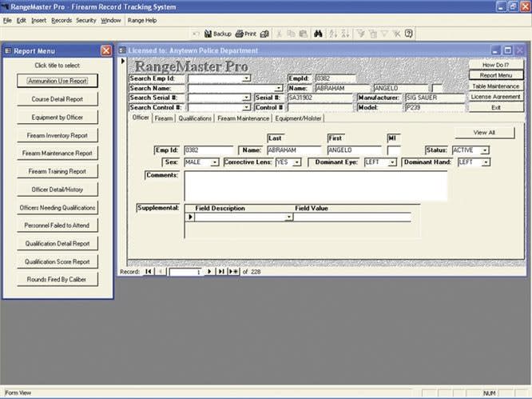
Task: Open Help with the question mark icon
Action: (408, 34)
